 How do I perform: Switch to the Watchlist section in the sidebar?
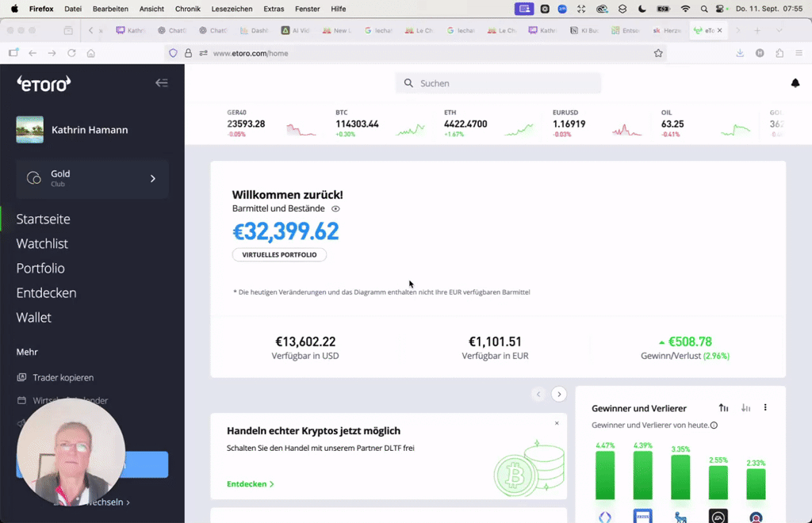pyautogui.click(x=42, y=243)
